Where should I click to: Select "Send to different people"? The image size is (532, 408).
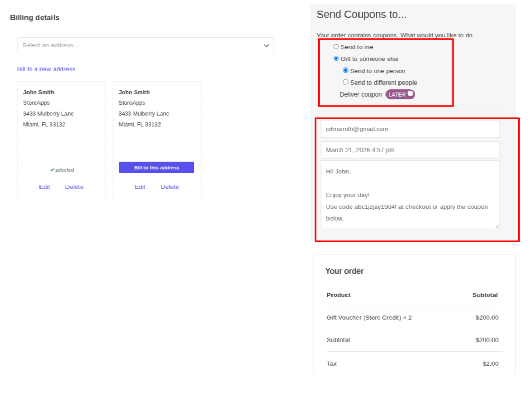(345, 82)
